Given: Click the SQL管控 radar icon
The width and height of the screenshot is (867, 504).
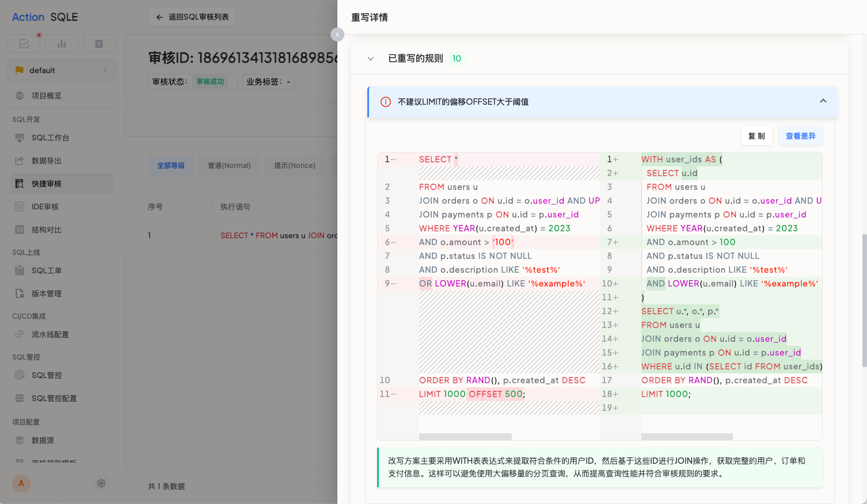Looking at the screenshot, I should tap(20, 375).
